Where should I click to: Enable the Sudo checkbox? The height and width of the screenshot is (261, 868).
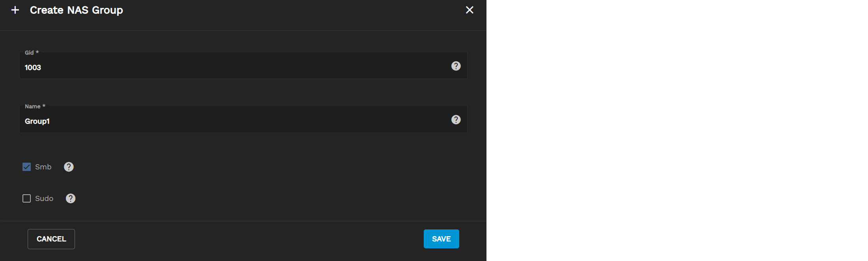26,199
